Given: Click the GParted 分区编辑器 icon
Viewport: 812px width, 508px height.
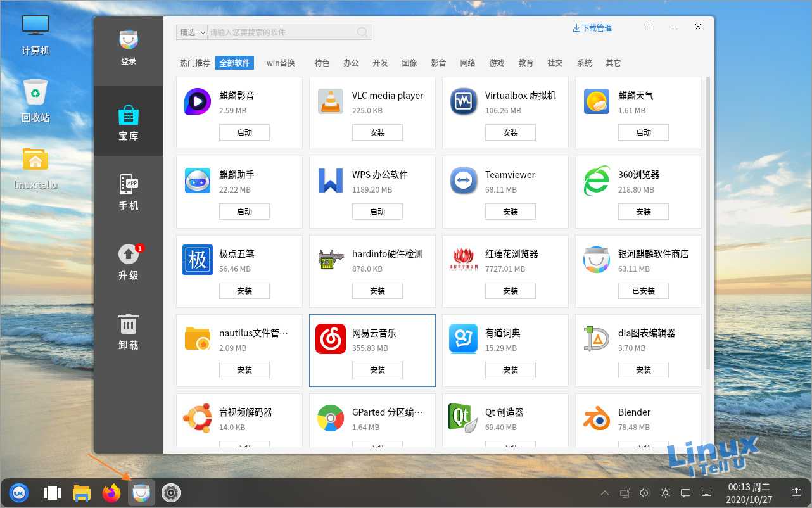Looking at the screenshot, I should coord(330,418).
